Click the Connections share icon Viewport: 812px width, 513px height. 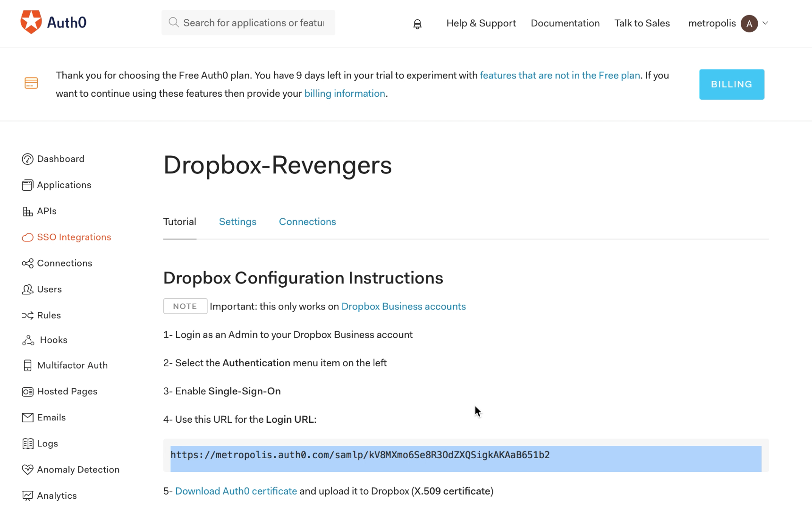point(27,263)
